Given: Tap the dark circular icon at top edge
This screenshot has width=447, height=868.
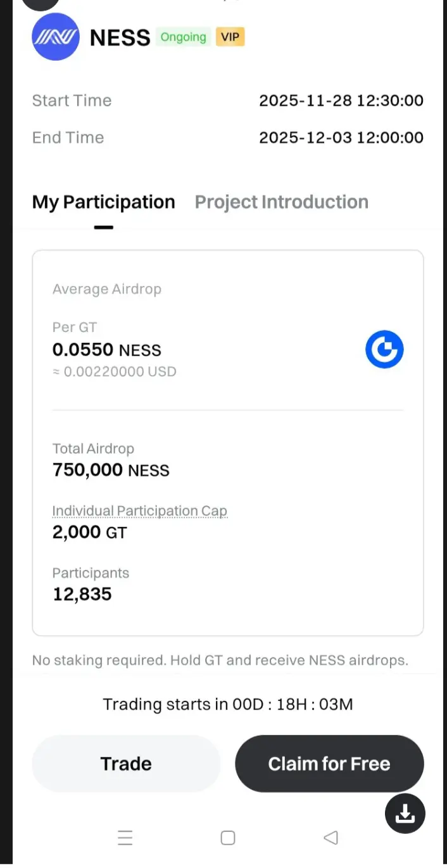Looking at the screenshot, I should tap(41, 4).
